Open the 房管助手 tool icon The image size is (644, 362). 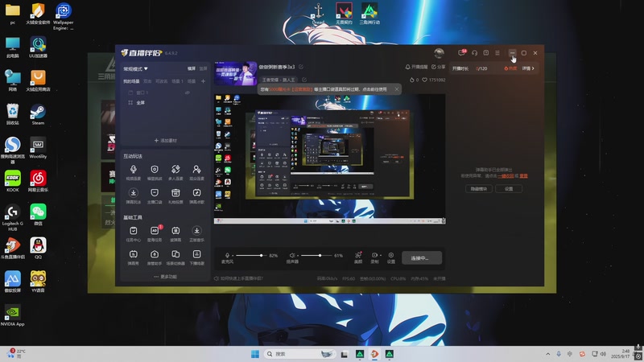pos(155,254)
